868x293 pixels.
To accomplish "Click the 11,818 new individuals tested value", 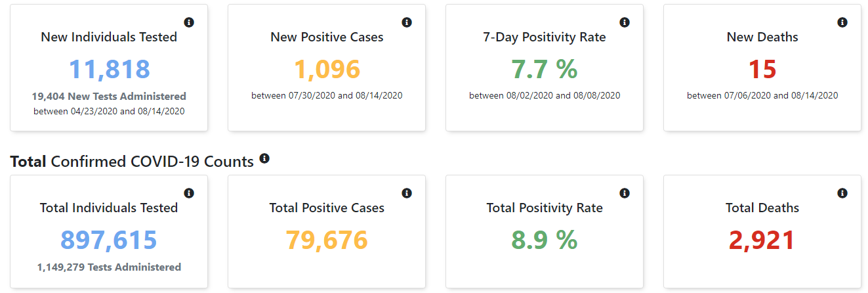I will click(x=109, y=70).
